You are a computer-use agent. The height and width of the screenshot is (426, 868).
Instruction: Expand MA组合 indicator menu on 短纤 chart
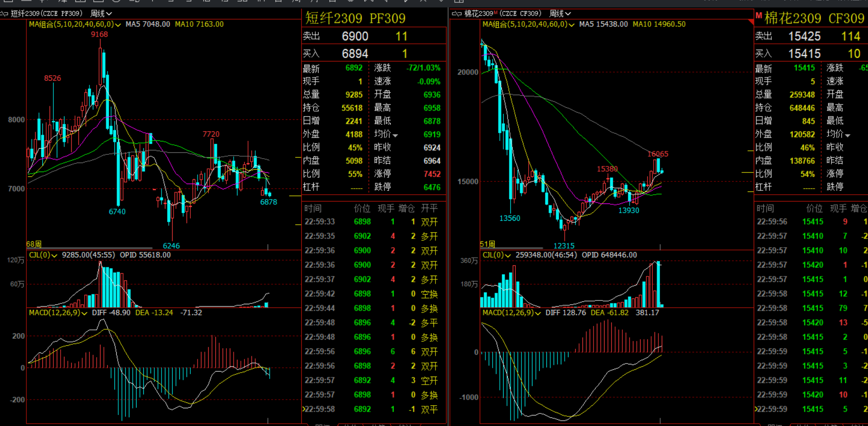tap(118, 25)
